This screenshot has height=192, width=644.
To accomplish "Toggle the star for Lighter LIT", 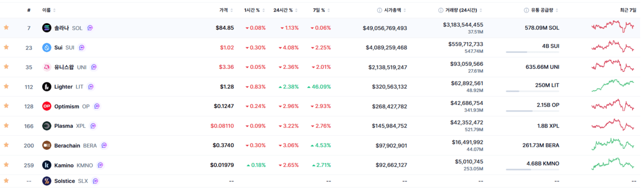I will tap(6, 86).
